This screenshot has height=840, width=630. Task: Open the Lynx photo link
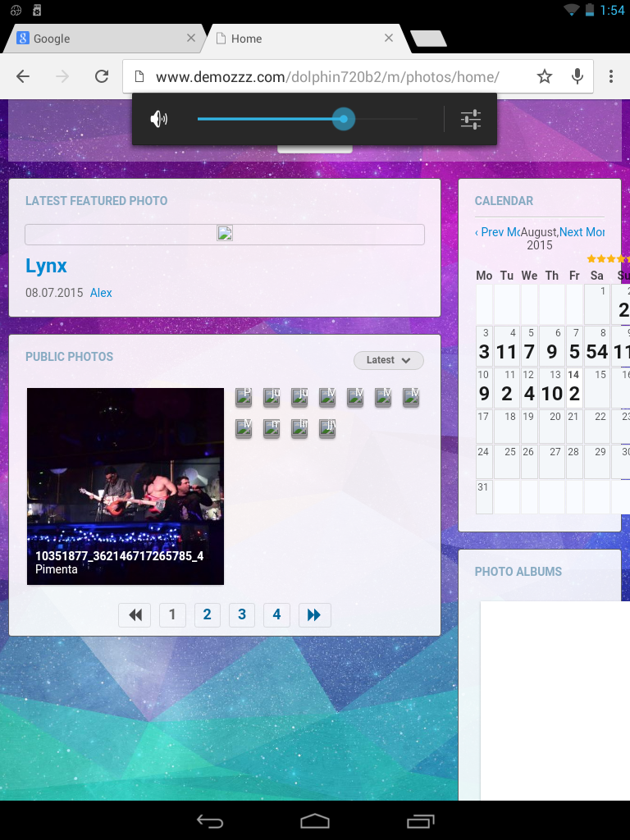click(x=46, y=266)
